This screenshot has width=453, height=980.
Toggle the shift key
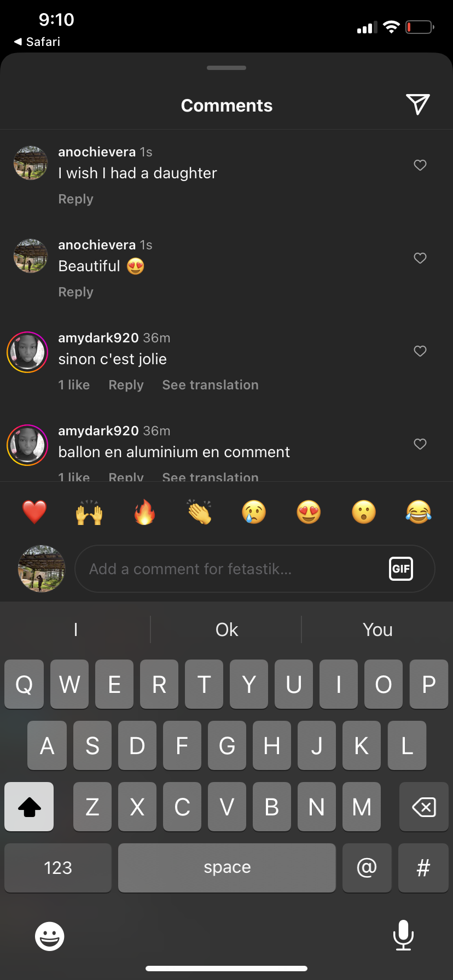tap(30, 807)
